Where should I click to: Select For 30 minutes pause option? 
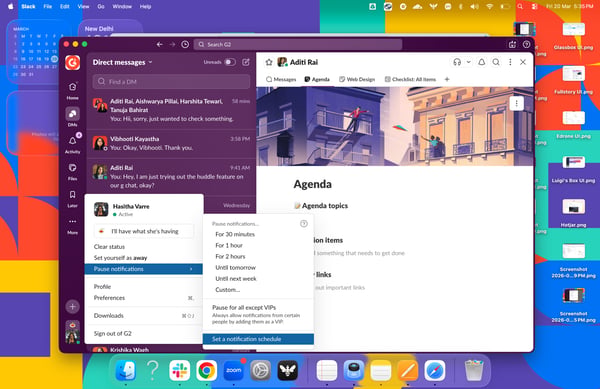235,234
